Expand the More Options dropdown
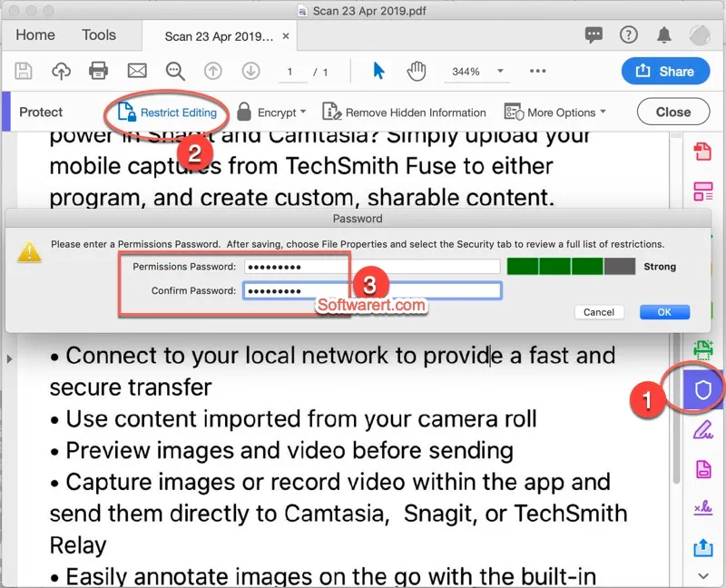Image resolution: width=726 pixels, height=588 pixels. click(554, 113)
